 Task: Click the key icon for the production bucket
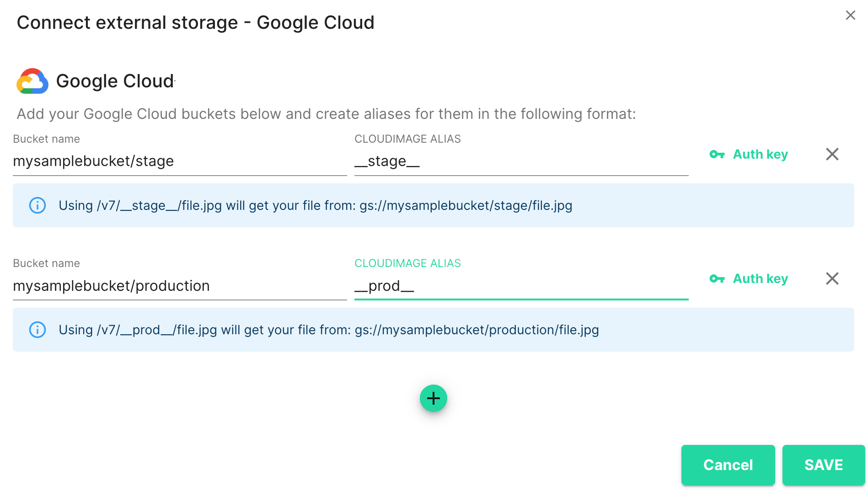click(717, 279)
